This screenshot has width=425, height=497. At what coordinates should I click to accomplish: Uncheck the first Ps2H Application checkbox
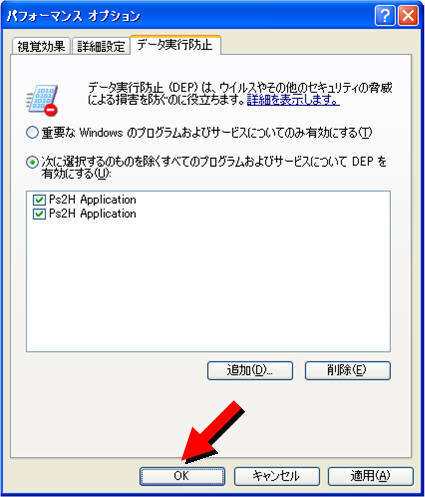pos(39,200)
